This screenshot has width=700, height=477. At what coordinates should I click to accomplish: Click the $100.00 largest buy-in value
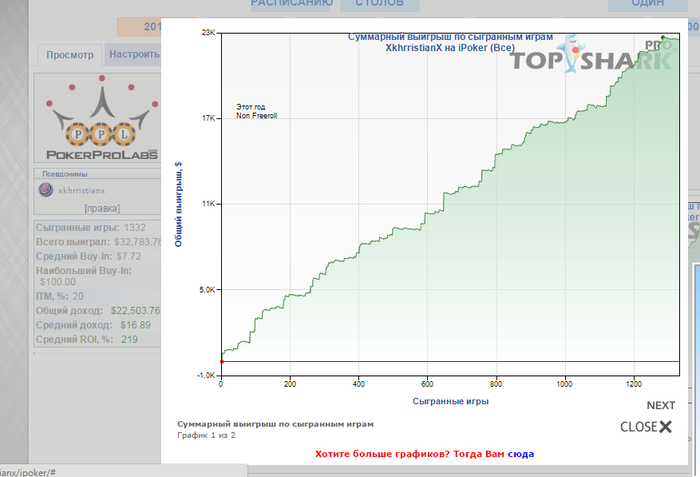58,282
